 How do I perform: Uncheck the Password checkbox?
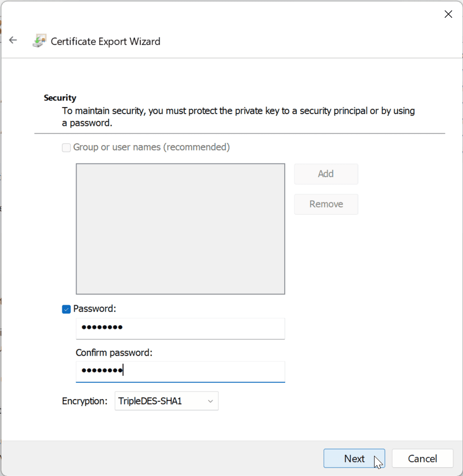tap(66, 309)
